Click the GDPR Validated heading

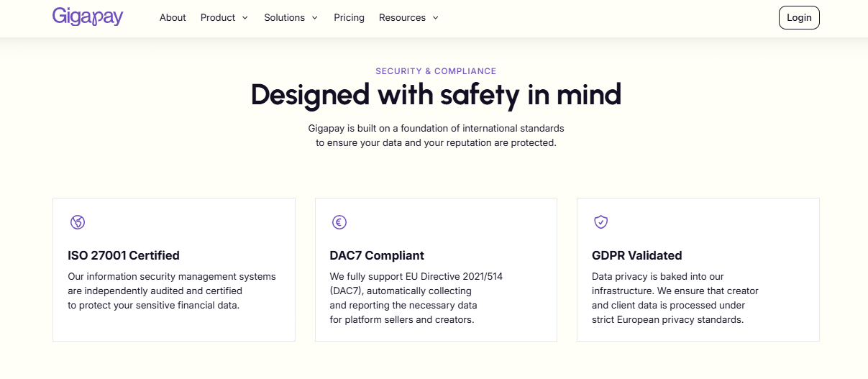coord(637,255)
